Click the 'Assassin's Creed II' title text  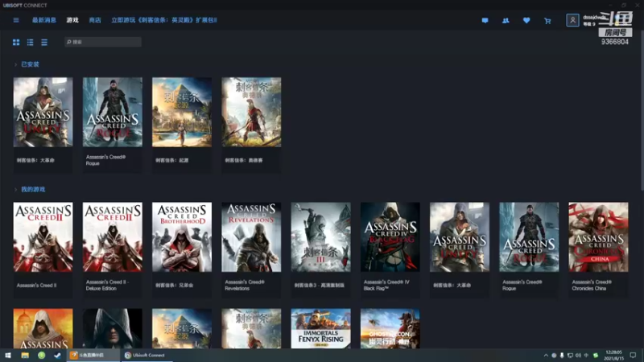tap(36, 286)
